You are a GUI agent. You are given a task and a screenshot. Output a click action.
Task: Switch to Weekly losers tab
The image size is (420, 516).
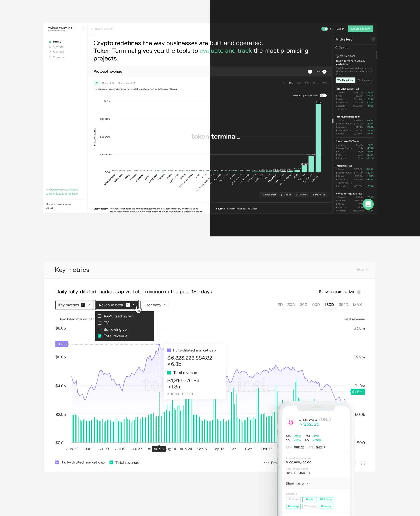(365, 80)
